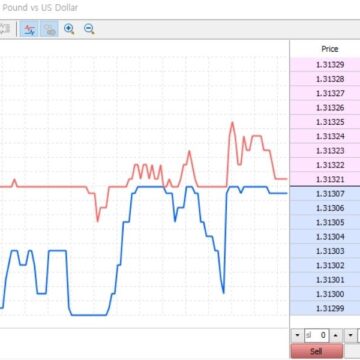Toggle the grayed trades overlay toolbar button

(49, 29)
